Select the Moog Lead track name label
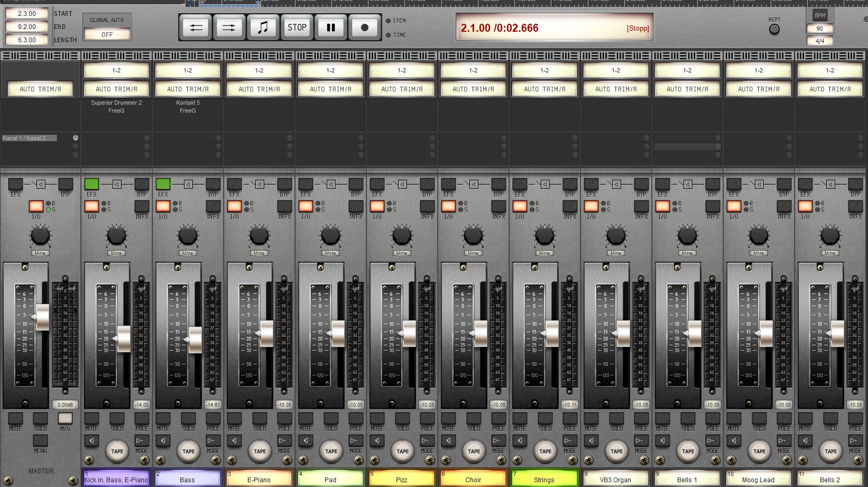The image size is (868, 487). click(758, 479)
